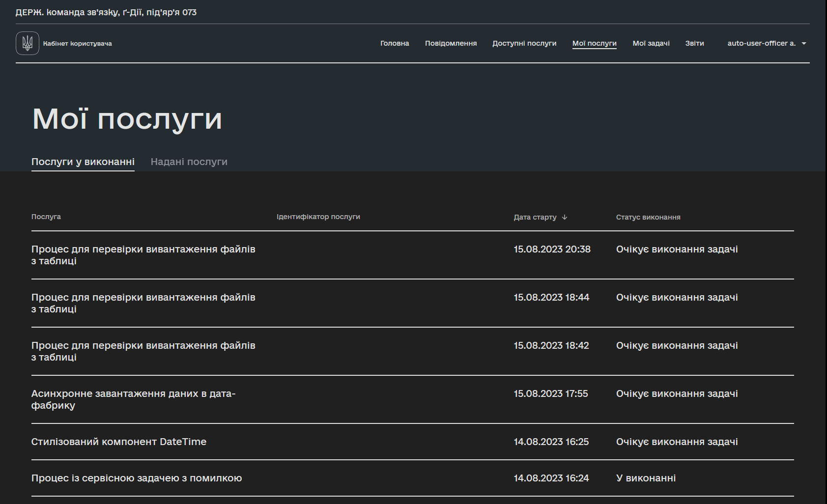Click the У виконанні status cell

(646, 478)
